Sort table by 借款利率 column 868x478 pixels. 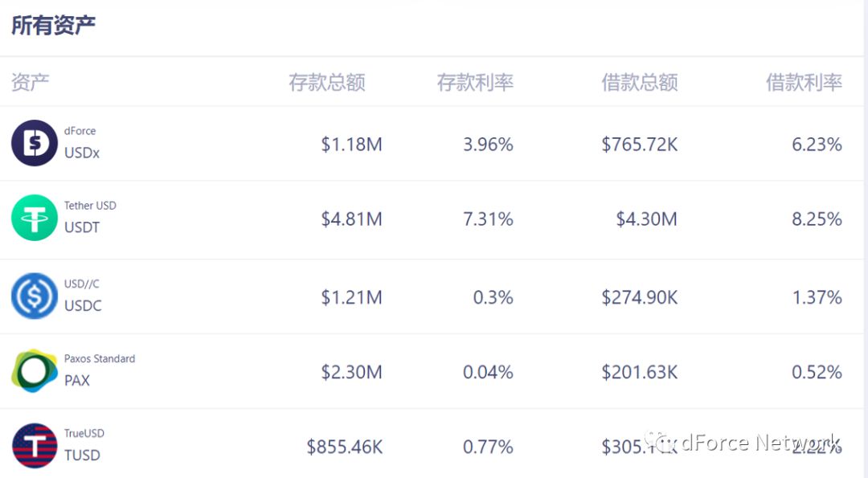[803, 81]
